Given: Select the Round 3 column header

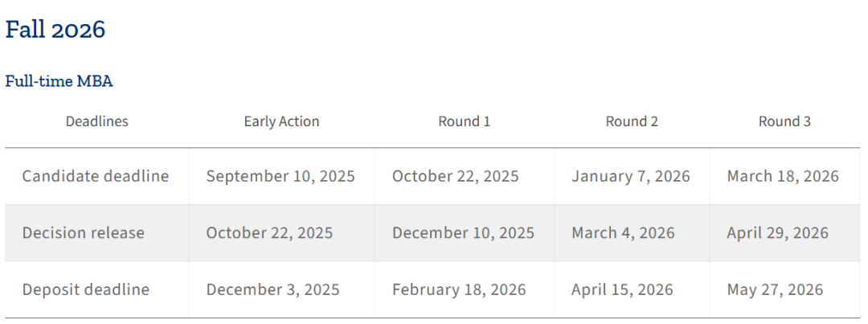Looking at the screenshot, I should 784,122.
